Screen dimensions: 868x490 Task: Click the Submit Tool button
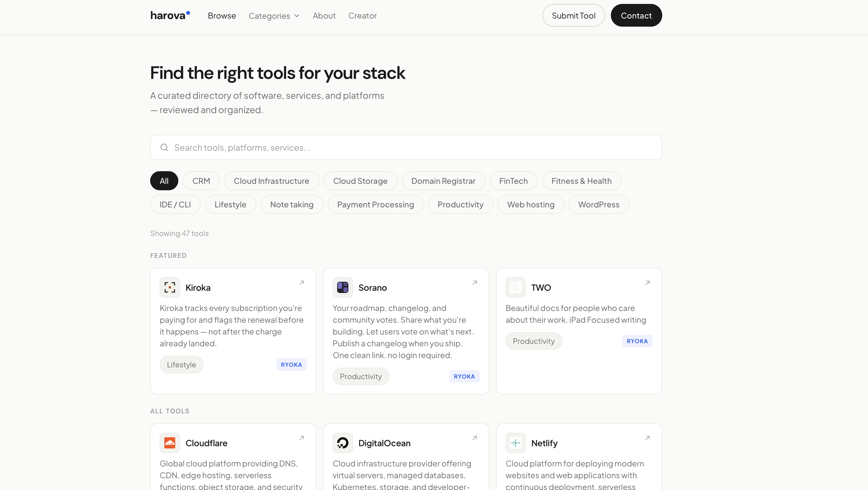click(x=574, y=15)
